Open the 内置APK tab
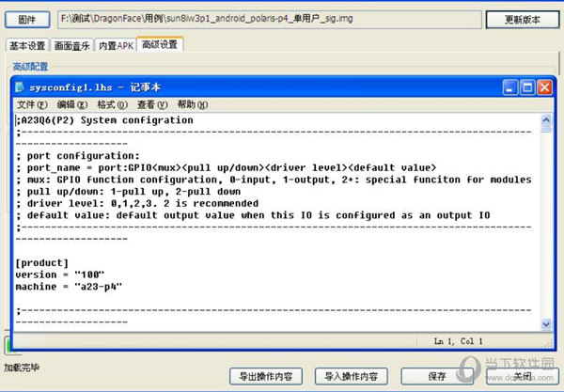Viewport: 564px width, 392px height. click(x=116, y=46)
